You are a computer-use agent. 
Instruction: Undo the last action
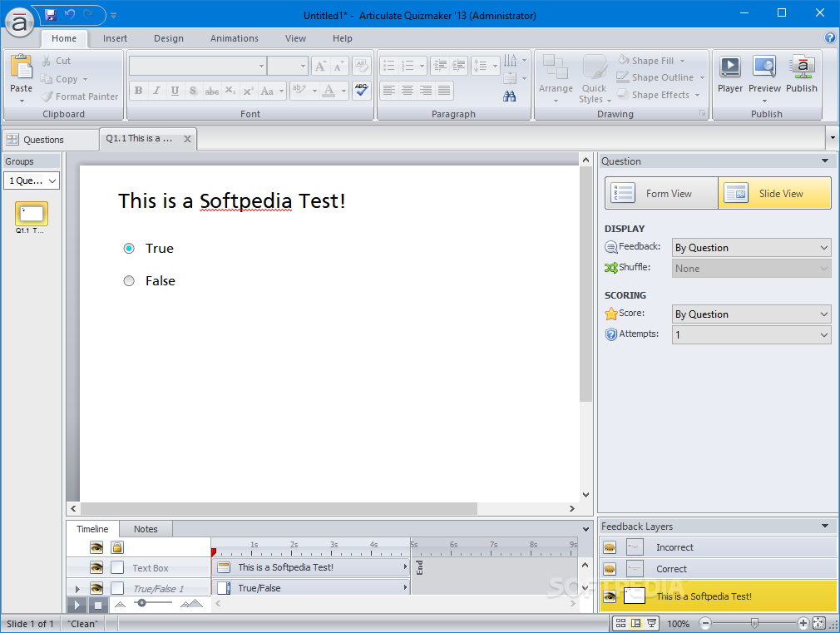click(x=70, y=15)
